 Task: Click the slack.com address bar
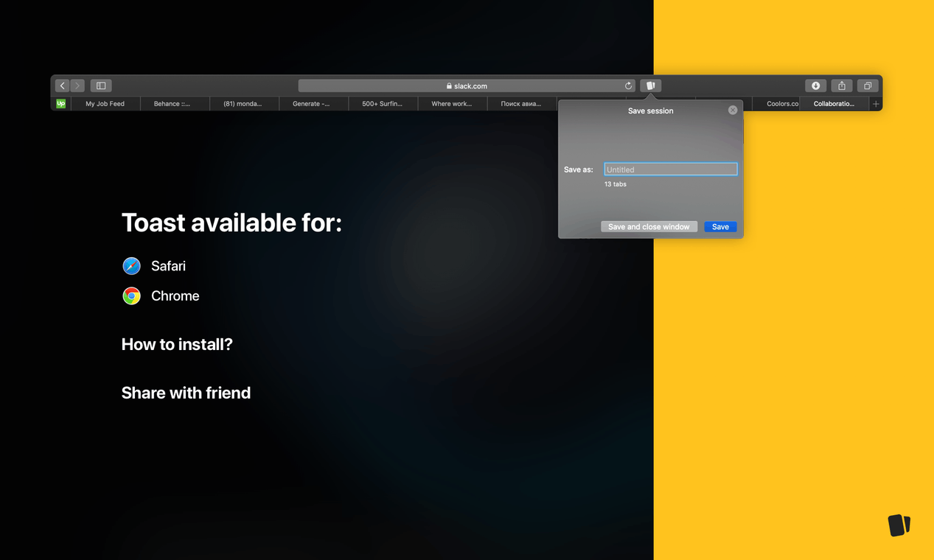[467, 85]
